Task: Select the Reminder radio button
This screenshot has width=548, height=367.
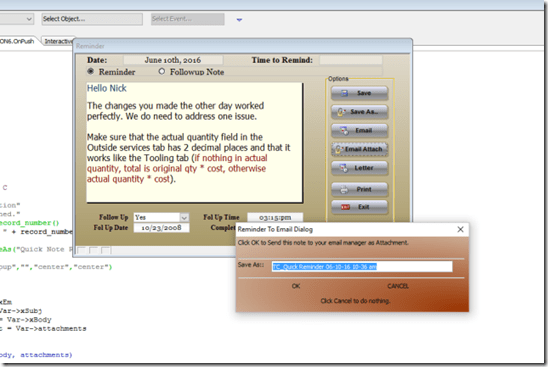Action: tap(91, 72)
